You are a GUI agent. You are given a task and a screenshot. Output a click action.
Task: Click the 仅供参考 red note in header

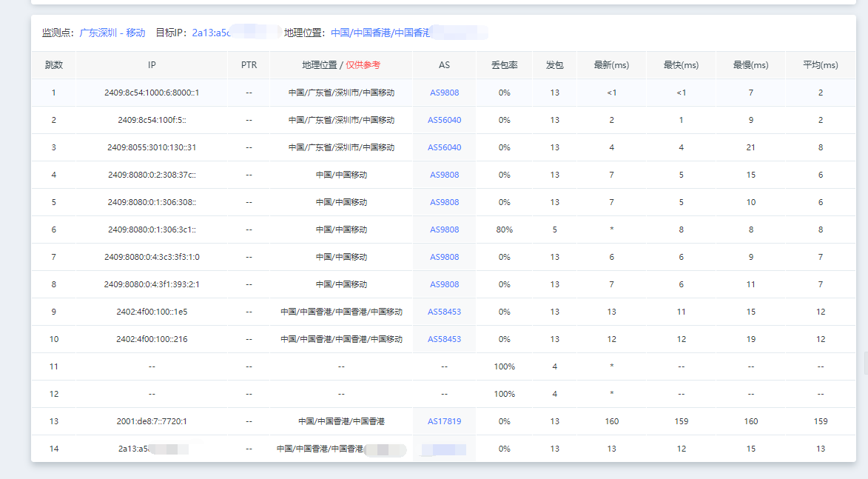click(x=363, y=65)
